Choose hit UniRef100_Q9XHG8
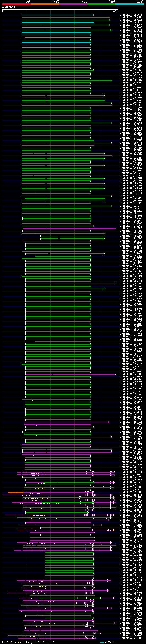Screen dimensions: 146x644 [x=131, y=93]
